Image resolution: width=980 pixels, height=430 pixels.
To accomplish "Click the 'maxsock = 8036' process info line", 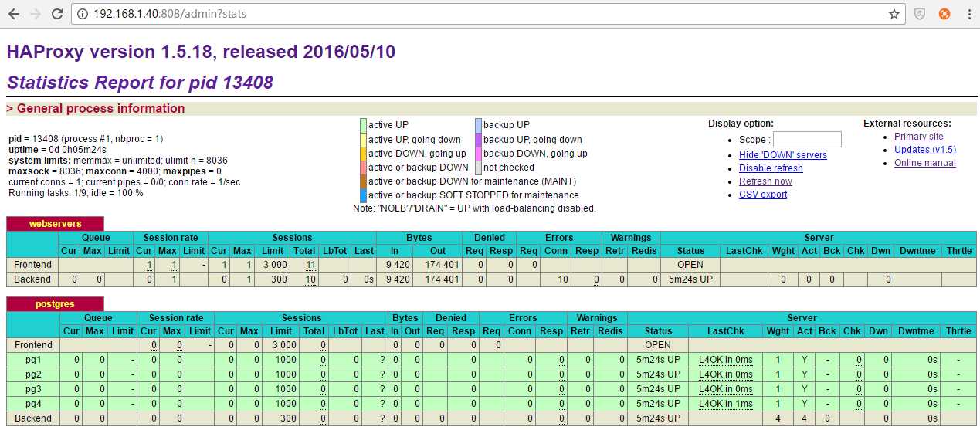I will coord(115,171).
